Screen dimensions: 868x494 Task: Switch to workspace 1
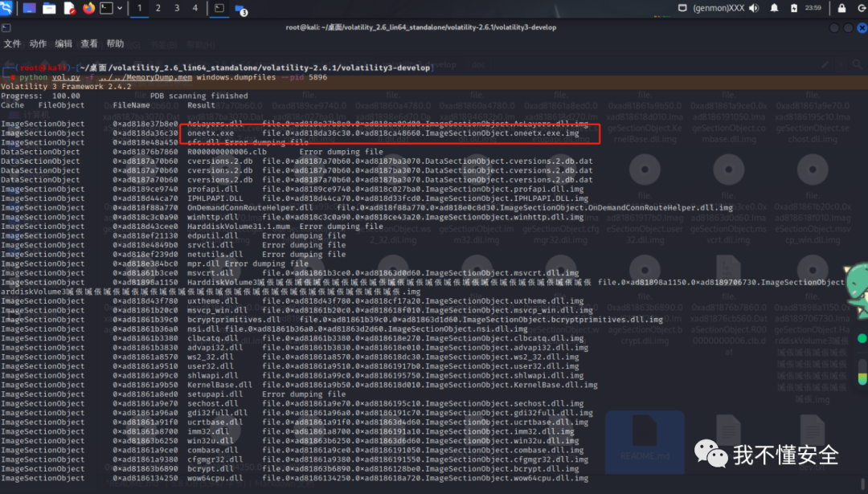pyautogui.click(x=140, y=8)
